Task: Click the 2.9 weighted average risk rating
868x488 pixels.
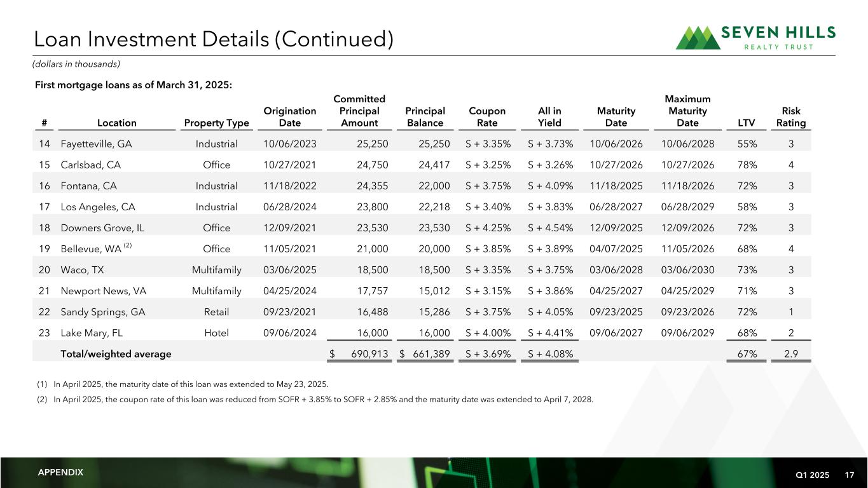Action: pos(791,354)
